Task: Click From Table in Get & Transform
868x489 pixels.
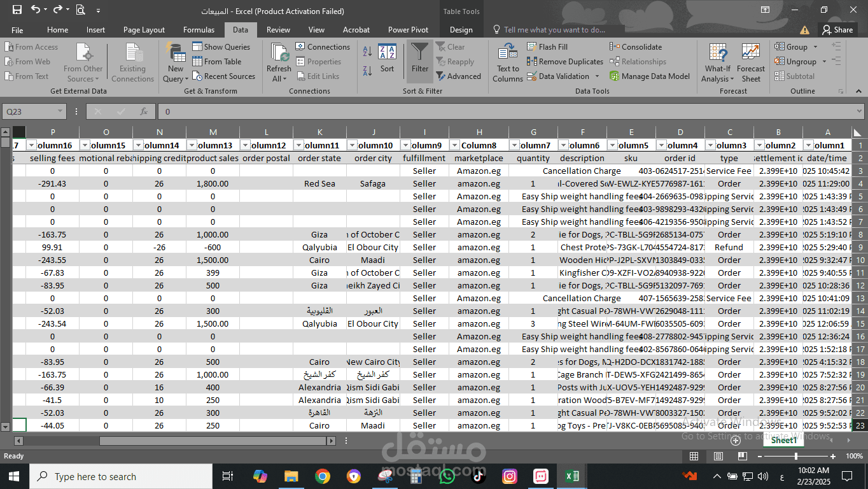Action: [217, 62]
